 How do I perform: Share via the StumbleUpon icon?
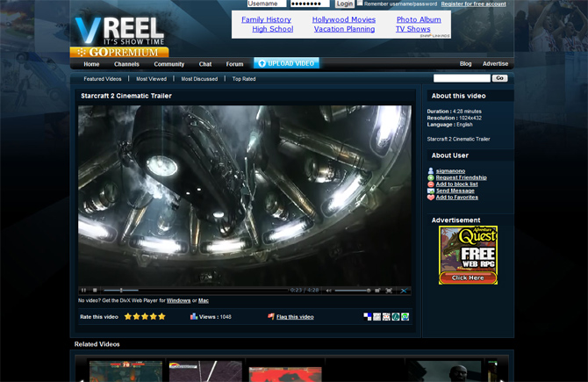(405, 317)
